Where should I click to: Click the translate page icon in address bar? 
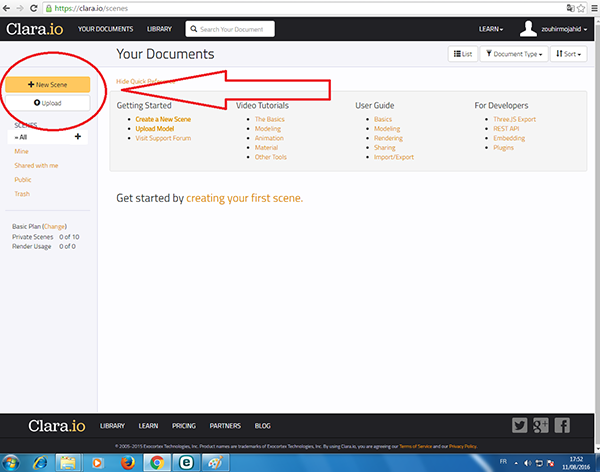click(570, 8)
